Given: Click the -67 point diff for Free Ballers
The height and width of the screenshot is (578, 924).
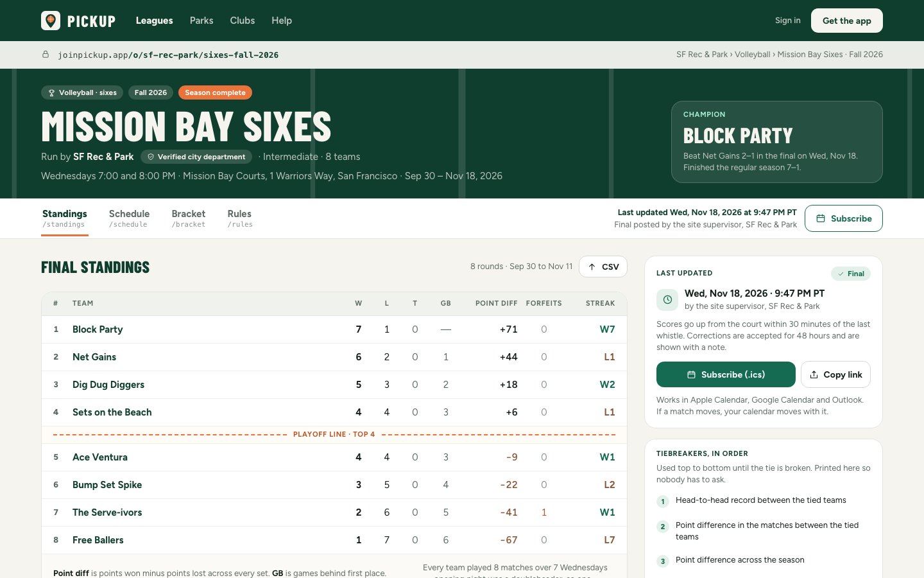Looking at the screenshot, I should [509, 540].
